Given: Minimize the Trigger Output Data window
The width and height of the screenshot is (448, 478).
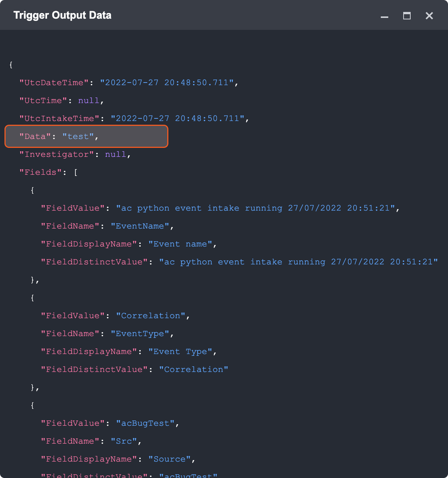Looking at the screenshot, I should pos(385,16).
